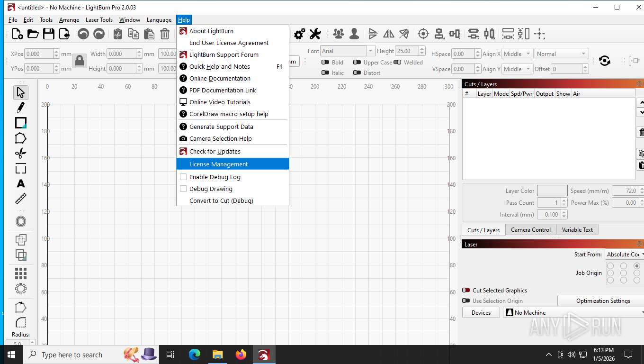The width and height of the screenshot is (644, 364).
Task: Open the Align Y Middle dropdown
Action: tap(518, 69)
